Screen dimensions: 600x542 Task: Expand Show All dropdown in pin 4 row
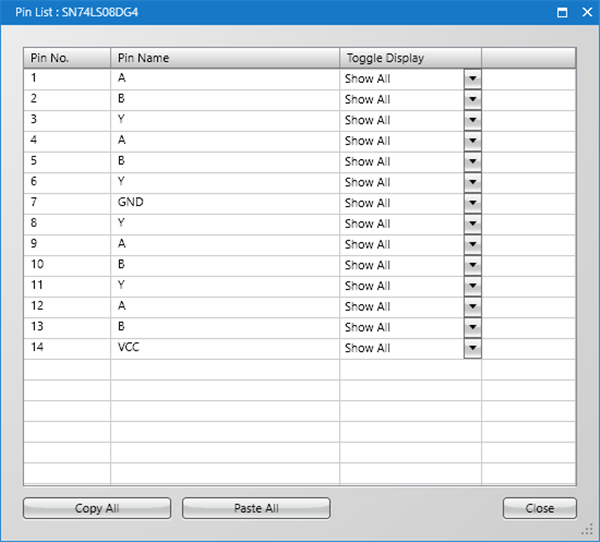click(473, 141)
